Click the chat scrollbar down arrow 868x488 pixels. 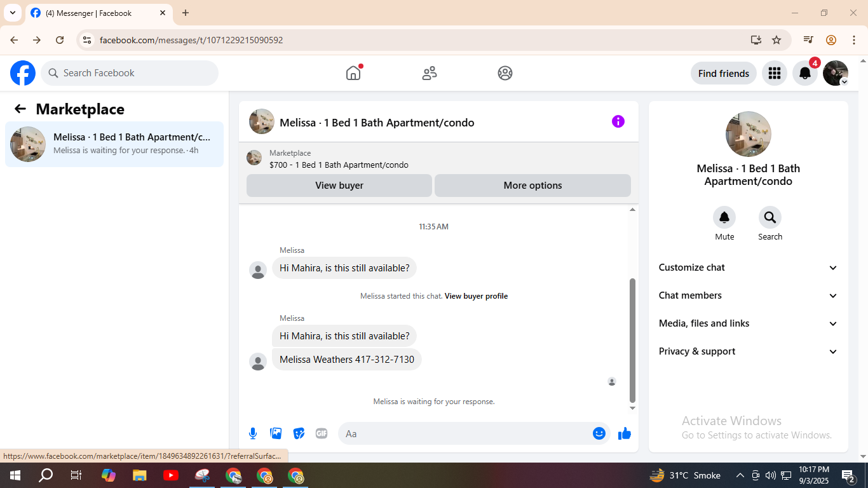[x=632, y=408]
